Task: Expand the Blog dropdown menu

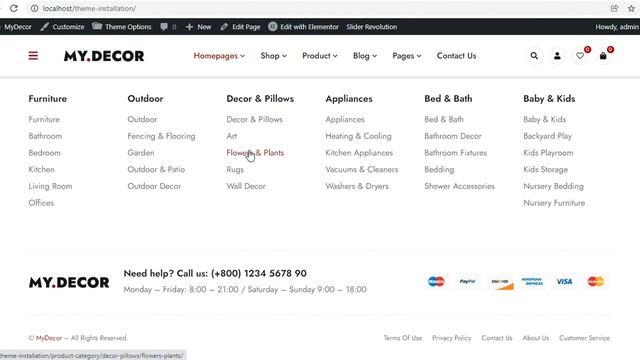Action: (365, 56)
